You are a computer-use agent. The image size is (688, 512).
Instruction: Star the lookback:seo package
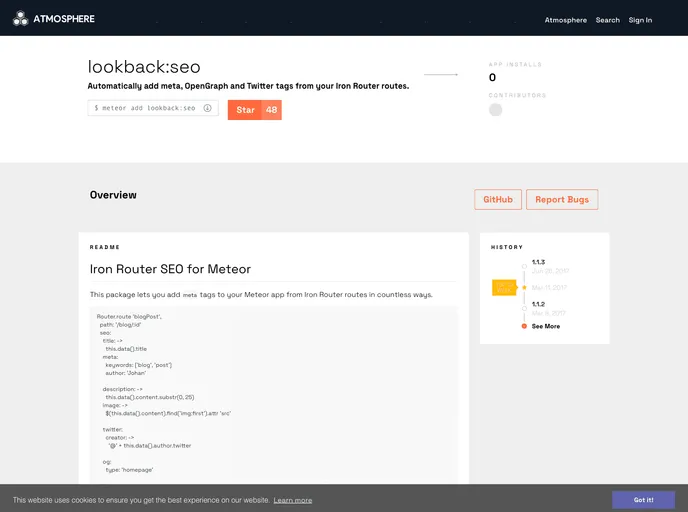245,110
